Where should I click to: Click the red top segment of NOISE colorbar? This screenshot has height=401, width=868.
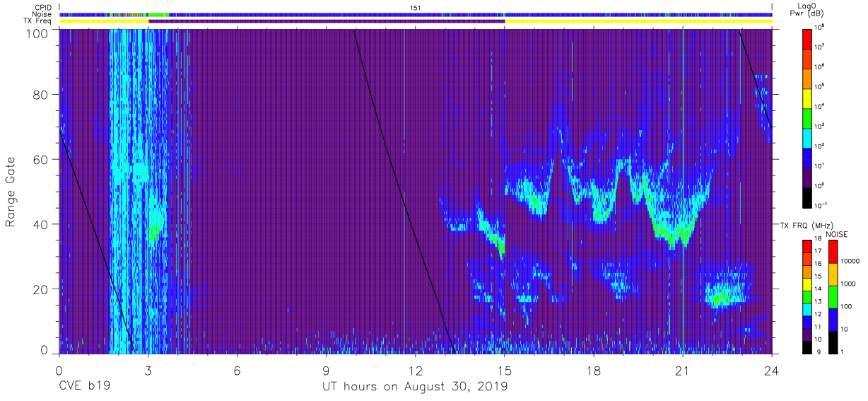click(833, 252)
